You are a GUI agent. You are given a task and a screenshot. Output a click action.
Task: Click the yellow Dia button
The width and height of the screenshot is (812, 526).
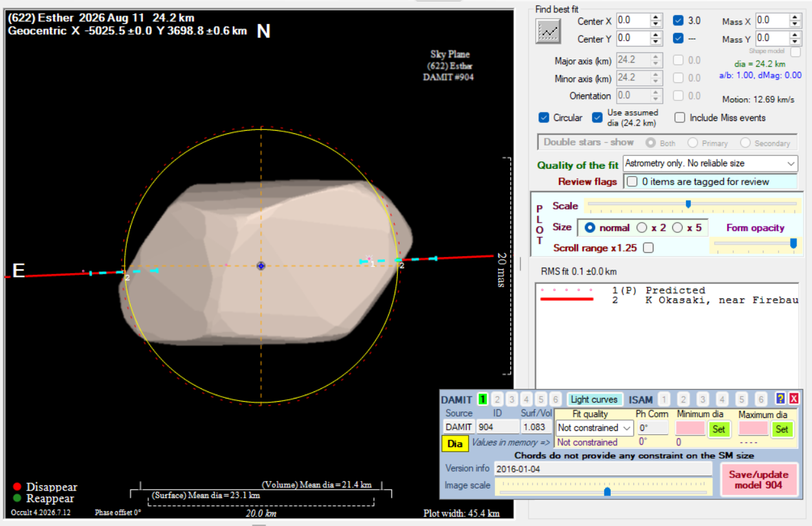tap(455, 443)
